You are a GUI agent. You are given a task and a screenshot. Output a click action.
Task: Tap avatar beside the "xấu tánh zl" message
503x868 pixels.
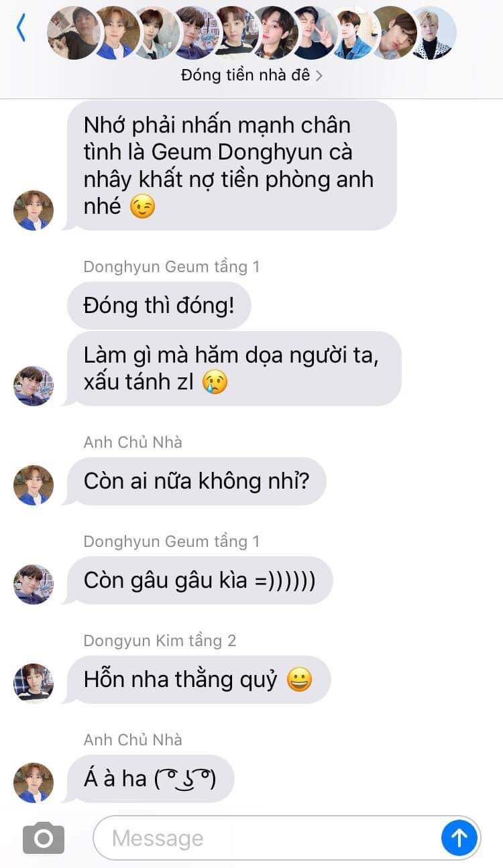coord(34,385)
